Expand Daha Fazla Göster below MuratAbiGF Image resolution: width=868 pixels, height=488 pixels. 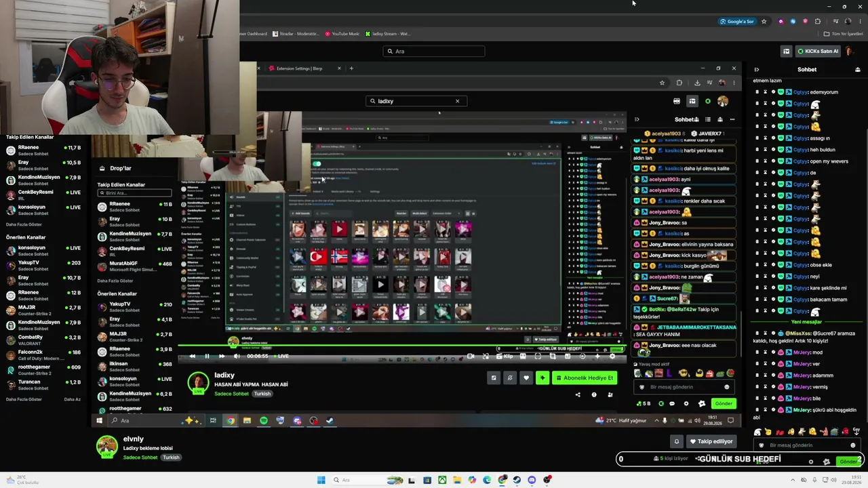click(115, 281)
